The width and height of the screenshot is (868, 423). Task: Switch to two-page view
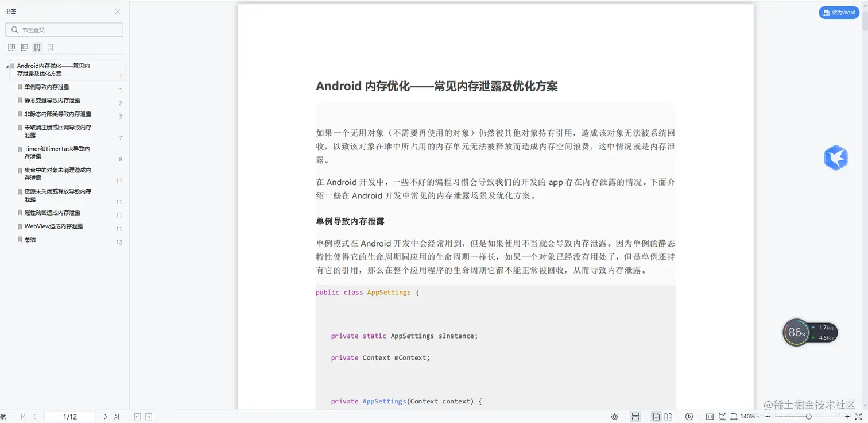pos(668,417)
